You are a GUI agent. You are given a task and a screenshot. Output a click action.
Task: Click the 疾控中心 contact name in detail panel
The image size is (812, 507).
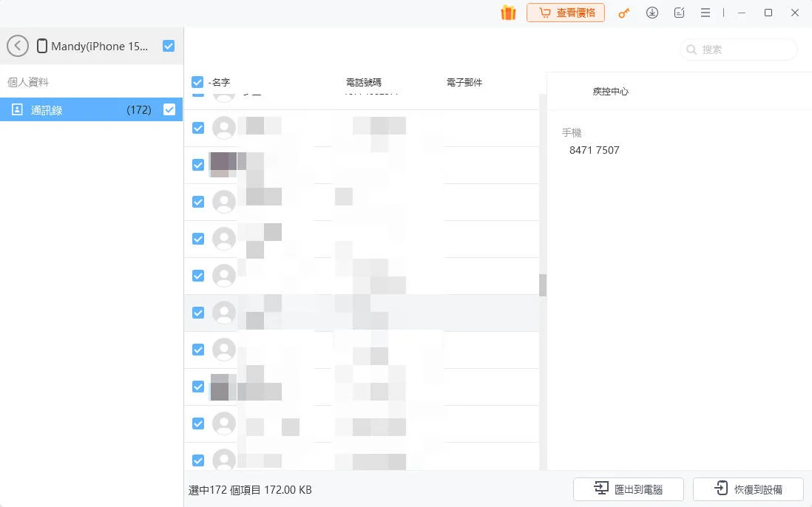click(x=611, y=92)
